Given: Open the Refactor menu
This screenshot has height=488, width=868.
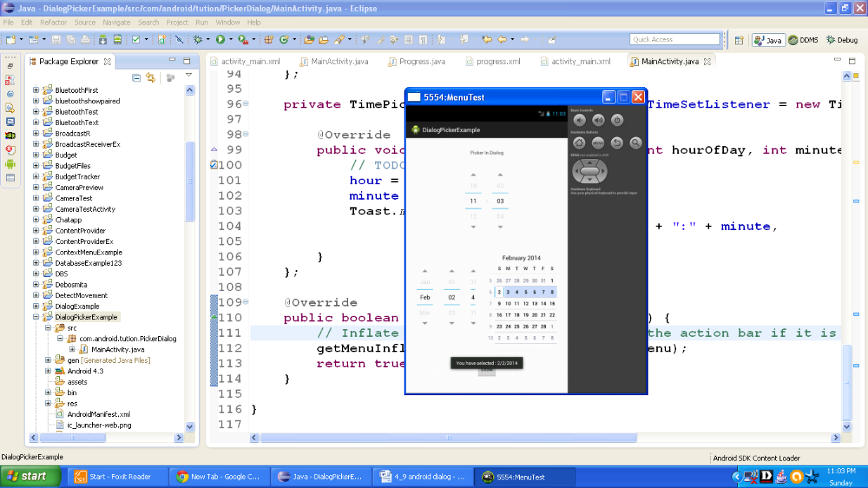Looking at the screenshot, I should click(x=53, y=23).
